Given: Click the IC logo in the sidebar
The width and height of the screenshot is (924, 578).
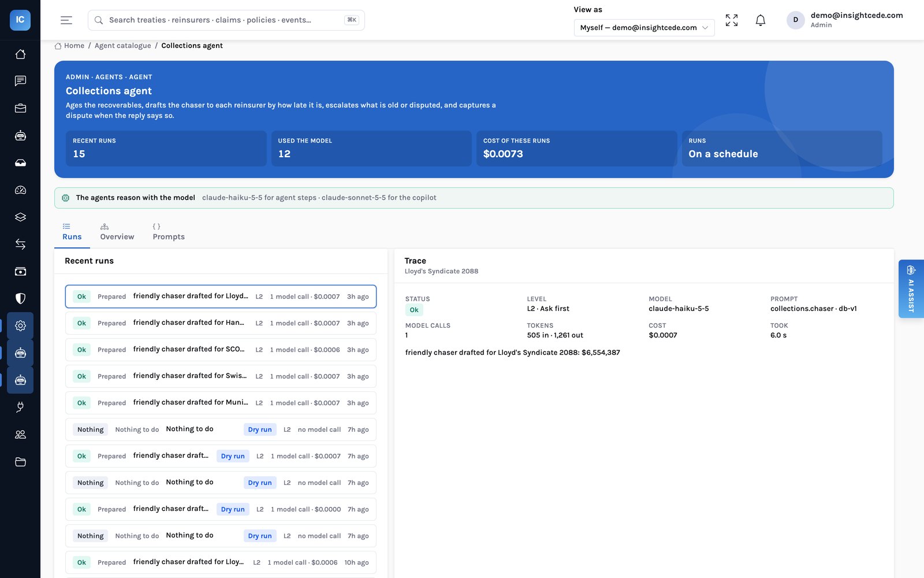Looking at the screenshot, I should 20,20.
